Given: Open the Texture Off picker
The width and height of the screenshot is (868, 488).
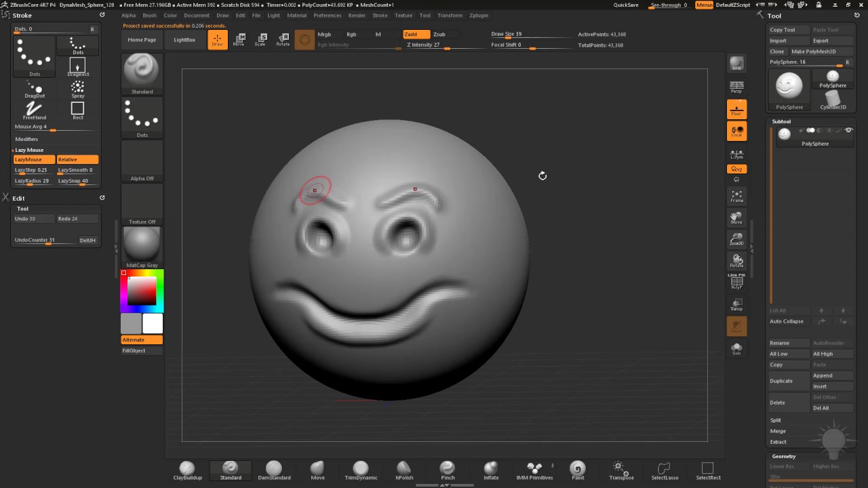Looking at the screenshot, I should 142,204.
